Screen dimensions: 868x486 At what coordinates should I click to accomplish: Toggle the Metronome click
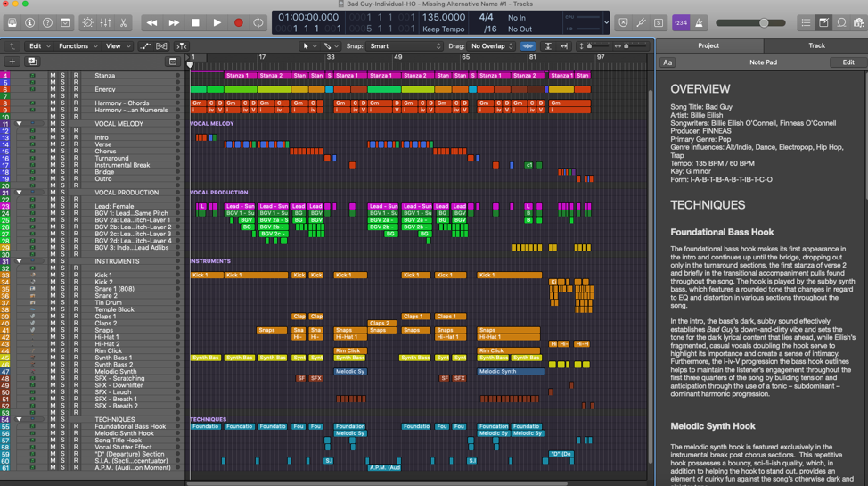coord(700,22)
